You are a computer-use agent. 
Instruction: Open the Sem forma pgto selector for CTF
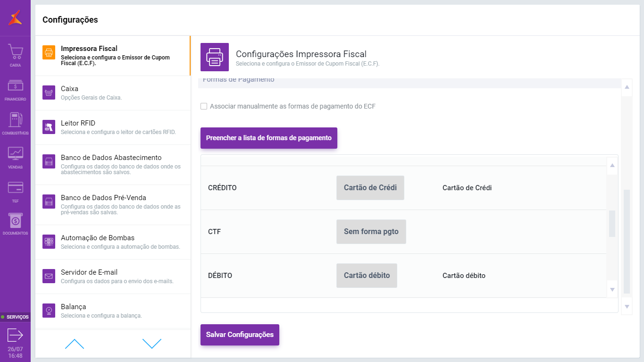tap(371, 232)
